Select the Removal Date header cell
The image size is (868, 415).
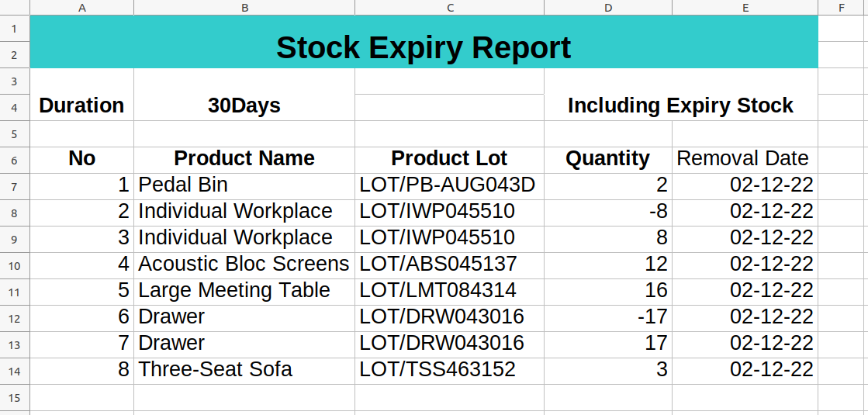[x=744, y=159]
